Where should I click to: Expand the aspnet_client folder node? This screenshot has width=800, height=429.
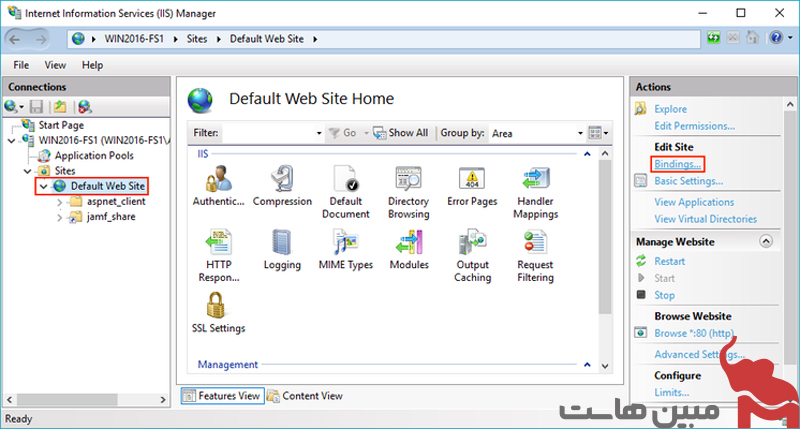[x=60, y=202]
